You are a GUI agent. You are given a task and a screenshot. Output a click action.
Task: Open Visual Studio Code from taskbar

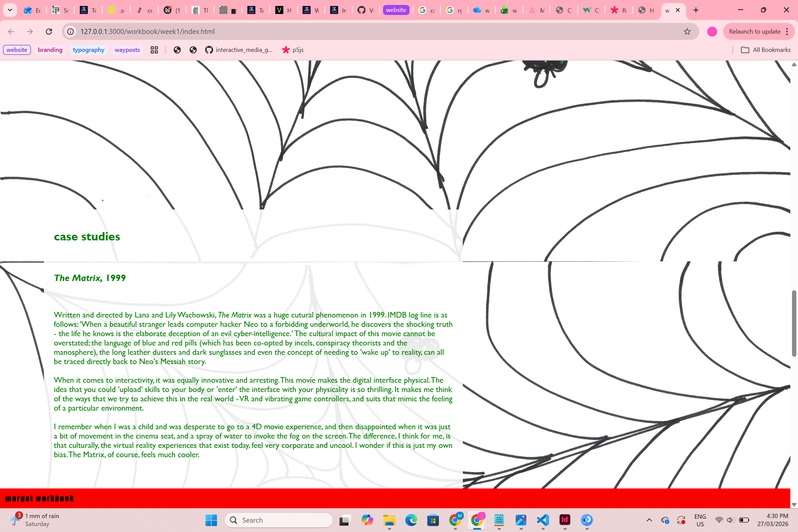click(x=543, y=520)
